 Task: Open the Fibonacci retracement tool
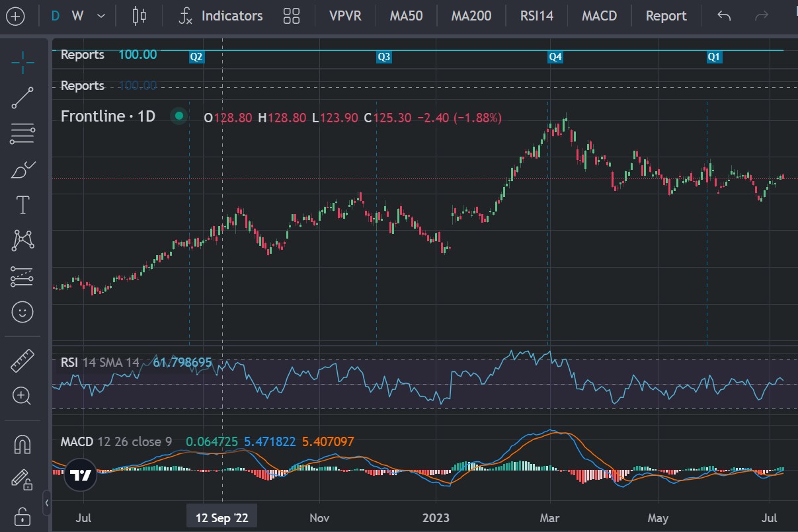point(23,134)
